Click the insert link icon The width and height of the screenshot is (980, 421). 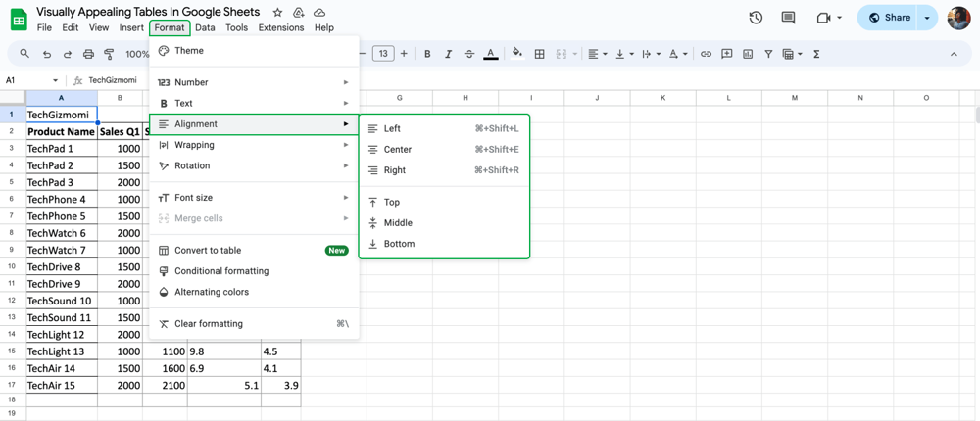706,54
